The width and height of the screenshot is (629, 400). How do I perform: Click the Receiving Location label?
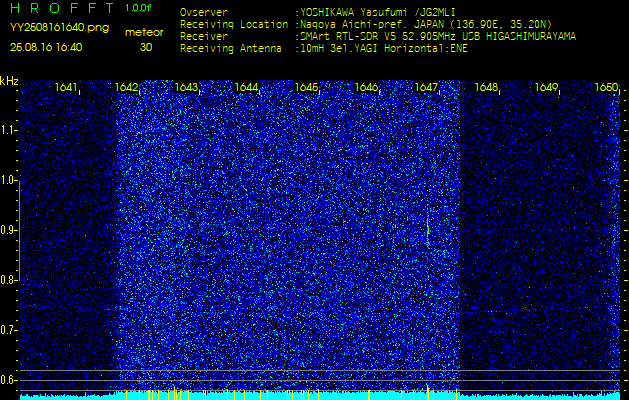[x=234, y=24]
